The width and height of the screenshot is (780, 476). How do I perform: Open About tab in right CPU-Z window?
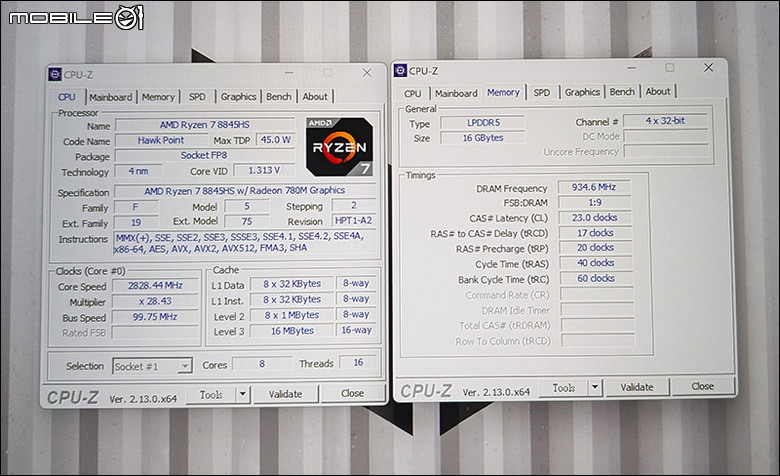tap(658, 92)
